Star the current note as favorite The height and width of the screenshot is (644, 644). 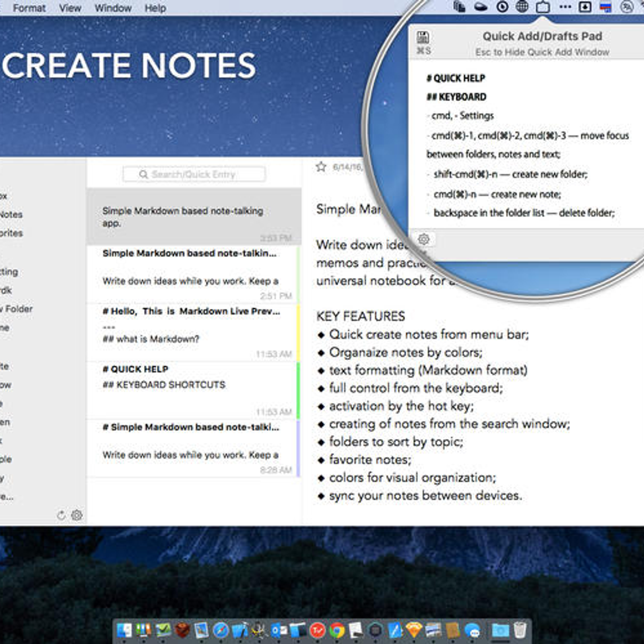click(321, 167)
